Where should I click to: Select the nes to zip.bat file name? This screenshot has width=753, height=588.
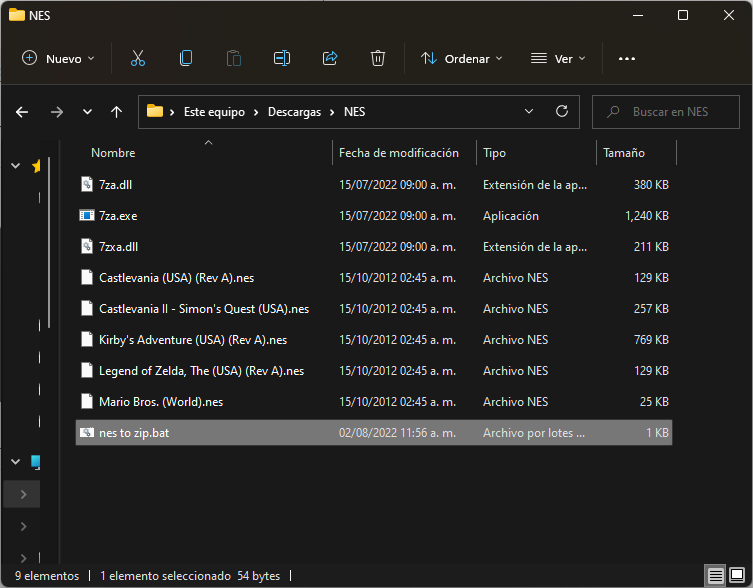tap(134, 433)
